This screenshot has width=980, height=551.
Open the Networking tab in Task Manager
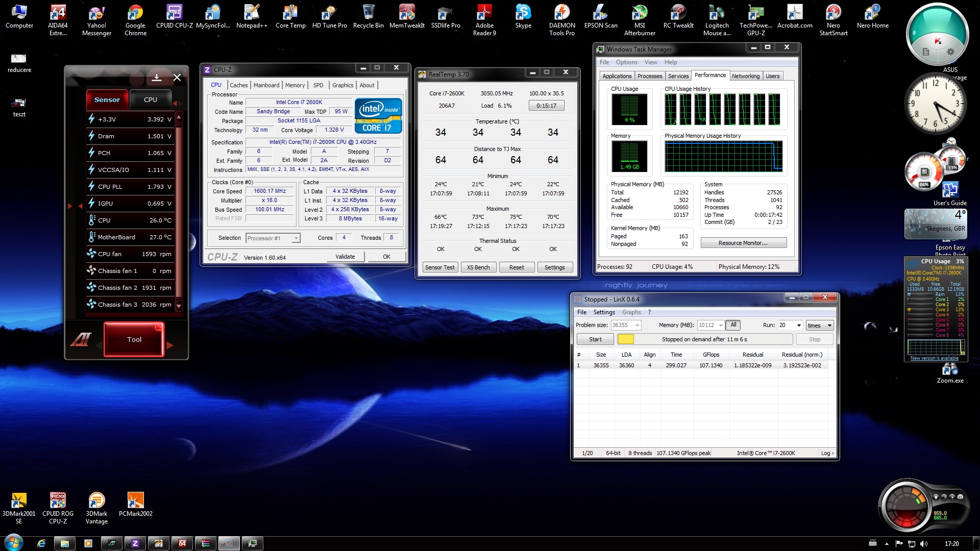click(x=745, y=76)
